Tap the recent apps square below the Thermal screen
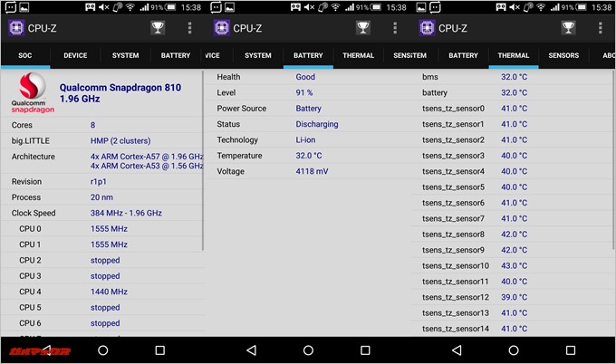Screen dimensions: 616x364 (x=570, y=350)
